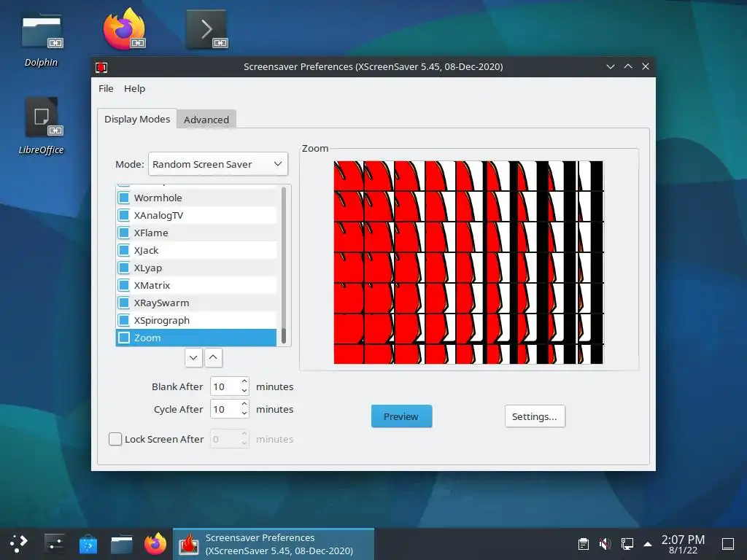Open the file manager from taskbar

[x=122, y=544]
